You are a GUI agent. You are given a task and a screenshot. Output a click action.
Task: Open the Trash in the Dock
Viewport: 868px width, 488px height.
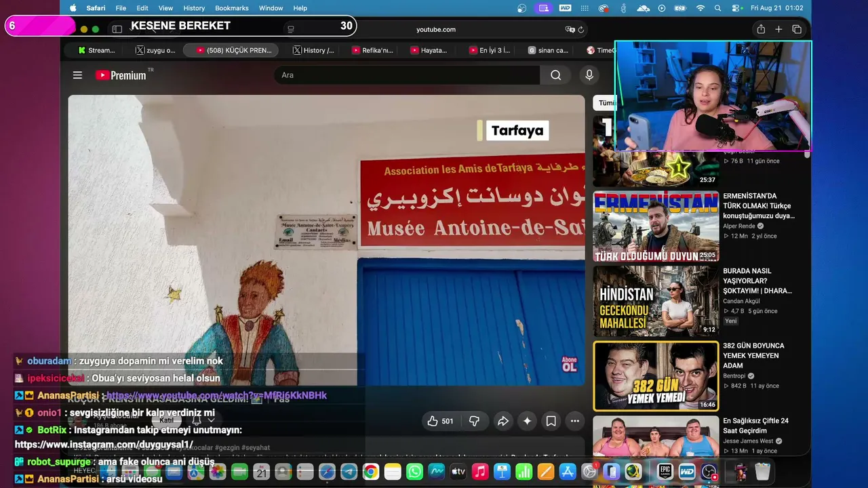[x=762, y=472]
